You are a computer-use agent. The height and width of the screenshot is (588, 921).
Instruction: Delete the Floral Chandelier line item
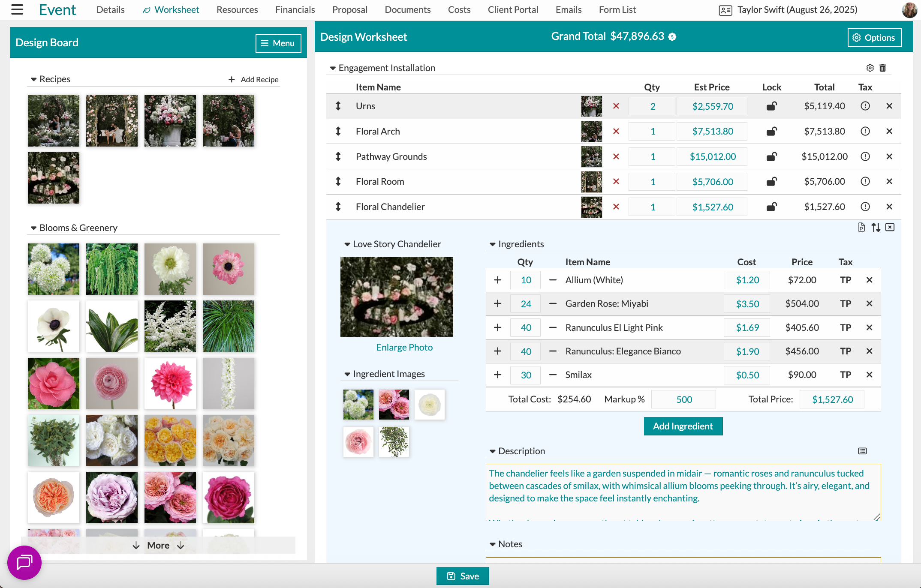889,207
